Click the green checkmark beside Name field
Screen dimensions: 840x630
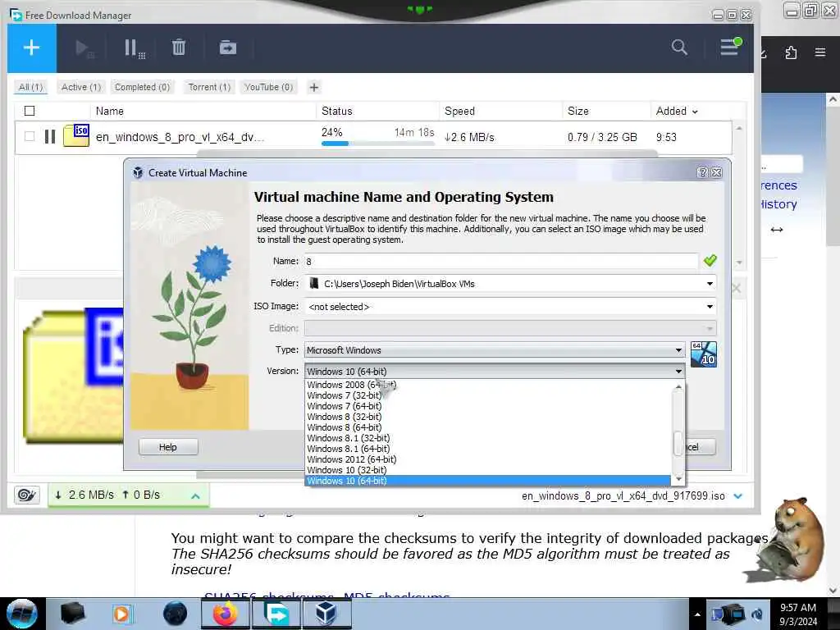(x=710, y=261)
